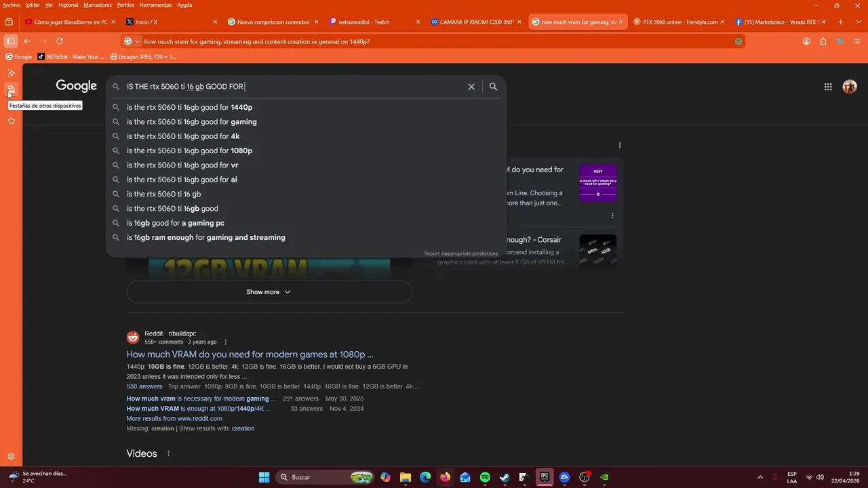Image resolution: width=868 pixels, height=488 pixels.
Task: Open the Reddit How much VRAM result
Action: coord(250,354)
